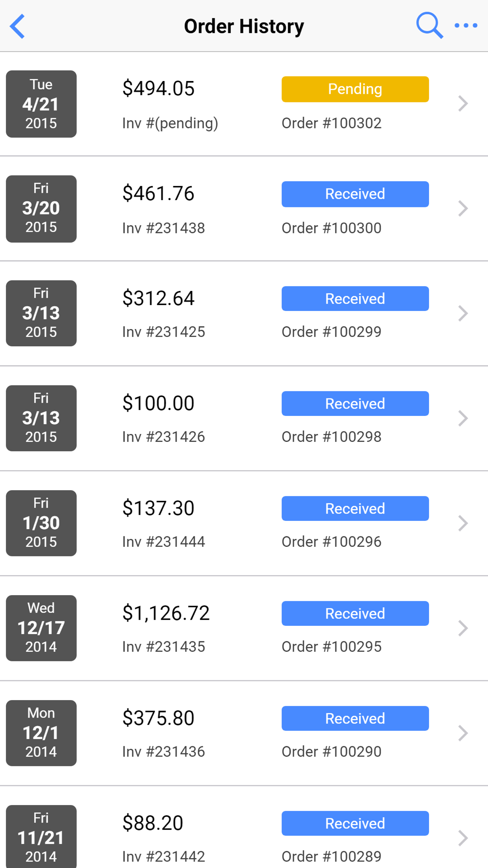This screenshot has height=868, width=488.
Task: Expand order #100295 chevron arrow
Action: pyautogui.click(x=463, y=628)
